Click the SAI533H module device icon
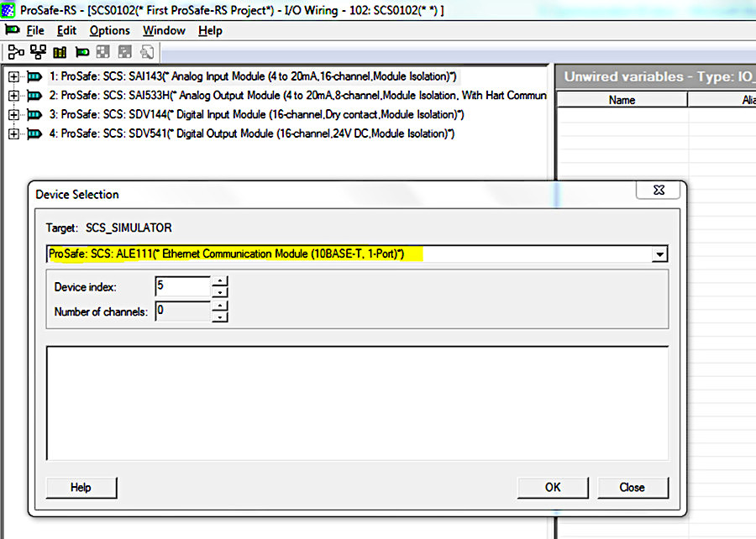The height and width of the screenshot is (539, 756). click(34, 96)
